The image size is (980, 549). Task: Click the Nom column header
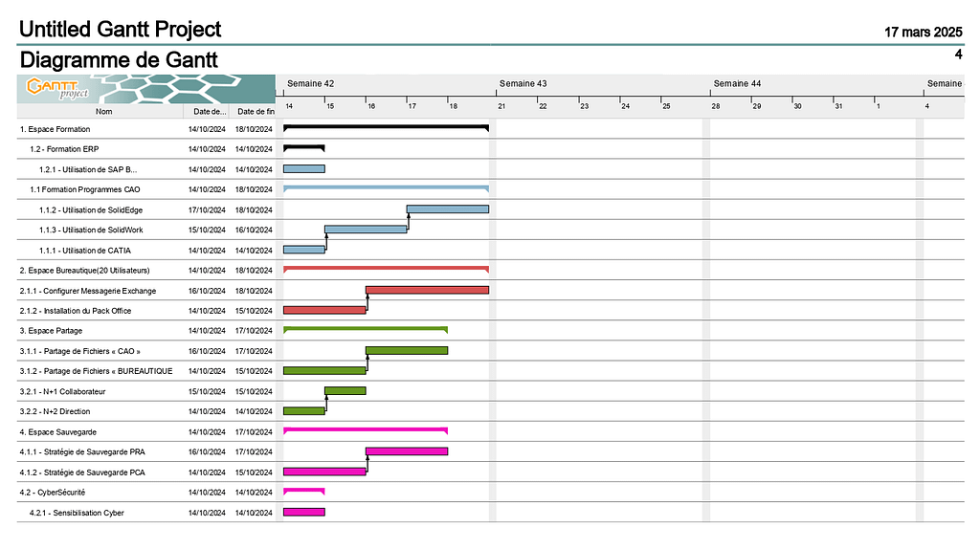point(103,112)
